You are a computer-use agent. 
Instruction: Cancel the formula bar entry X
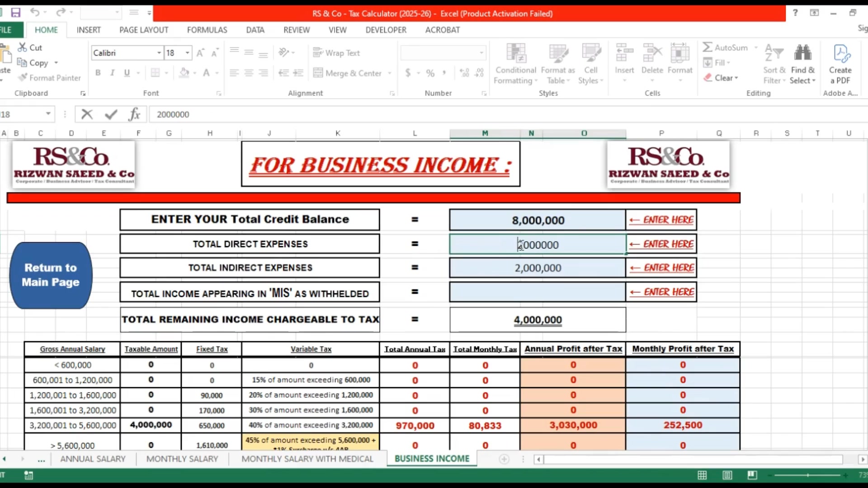pos(87,114)
